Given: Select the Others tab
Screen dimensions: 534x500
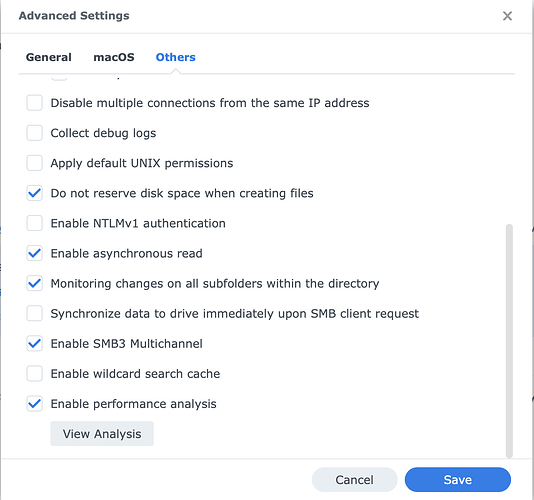Looking at the screenshot, I should tap(175, 57).
